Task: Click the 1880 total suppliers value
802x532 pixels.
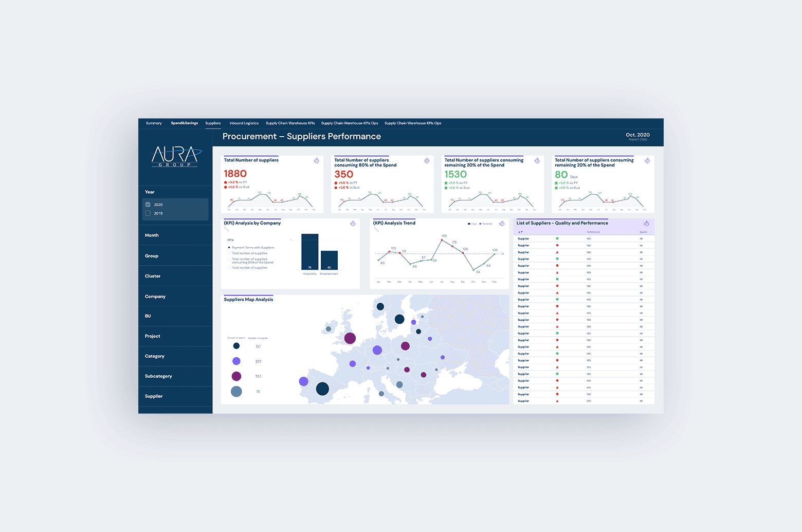Action: pyautogui.click(x=235, y=174)
